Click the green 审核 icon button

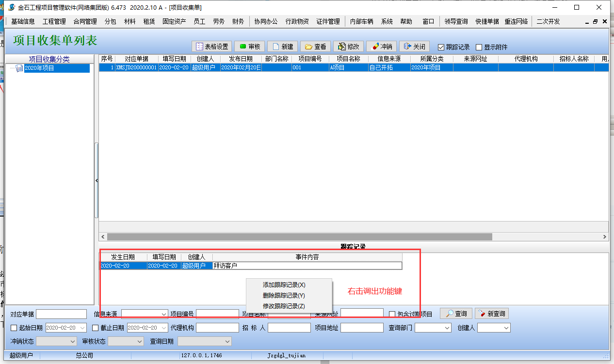click(249, 47)
